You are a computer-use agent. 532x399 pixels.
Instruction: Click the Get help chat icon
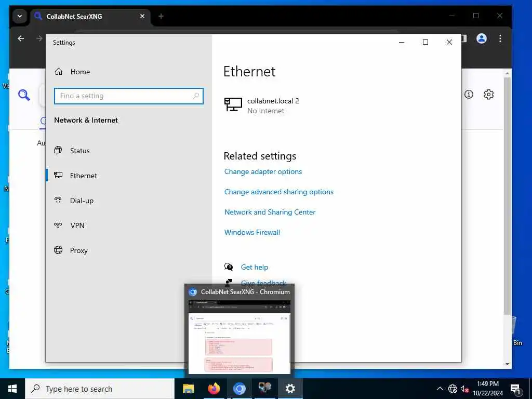229,267
